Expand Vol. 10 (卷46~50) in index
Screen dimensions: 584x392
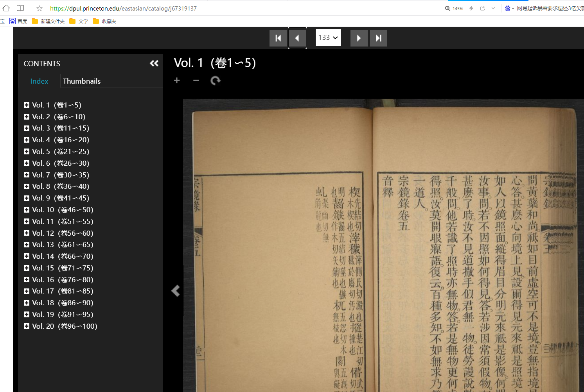(27, 210)
